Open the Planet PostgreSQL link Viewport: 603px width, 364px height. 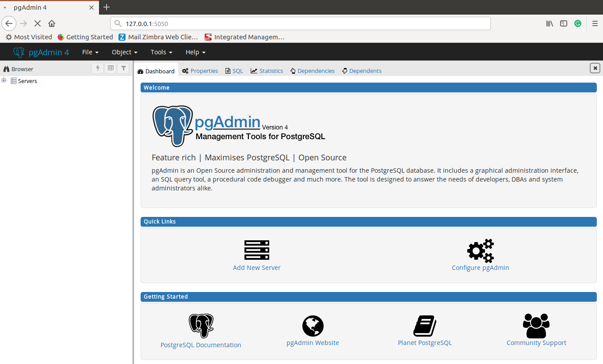click(425, 343)
